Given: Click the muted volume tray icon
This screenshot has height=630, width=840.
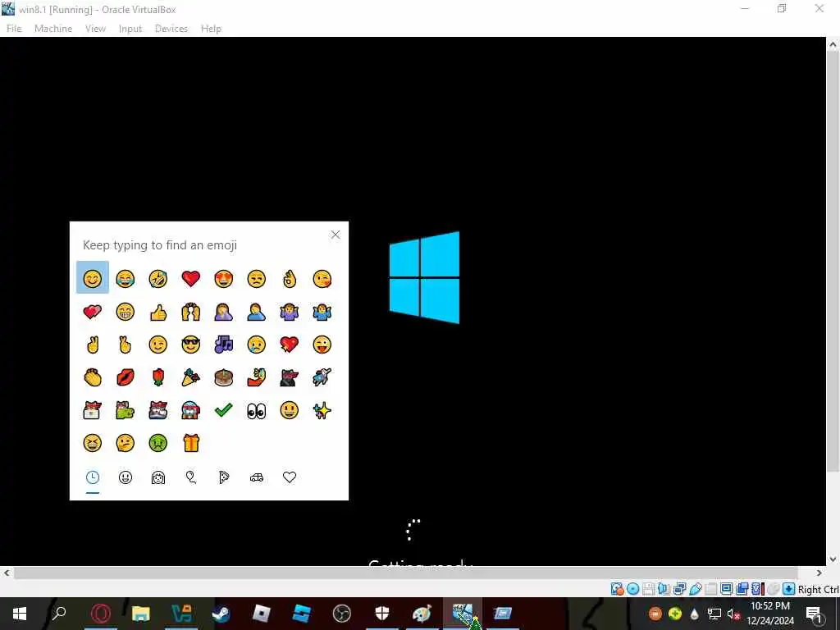Looking at the screenshot, I should coord(733,614).
